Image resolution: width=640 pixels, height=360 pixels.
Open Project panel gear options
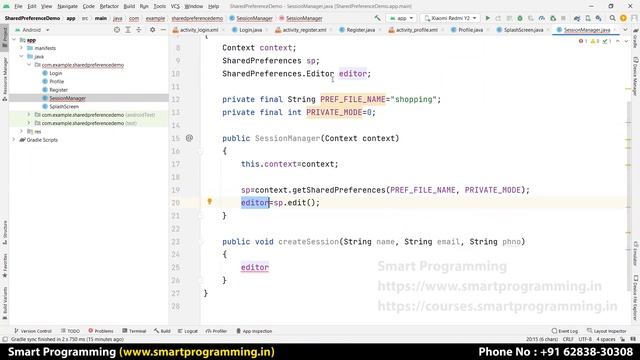tap(152, 30)
